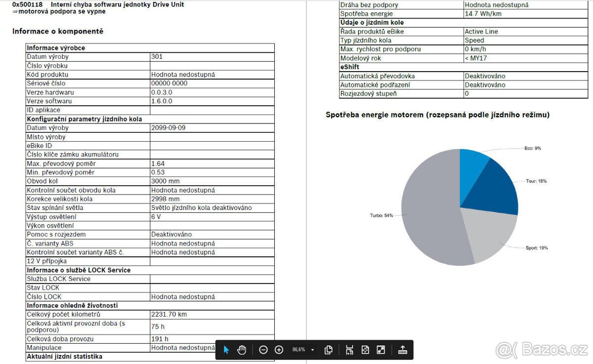593x364 pixels.
Task: Activate the hand pan tool
Action: [242, 350]
